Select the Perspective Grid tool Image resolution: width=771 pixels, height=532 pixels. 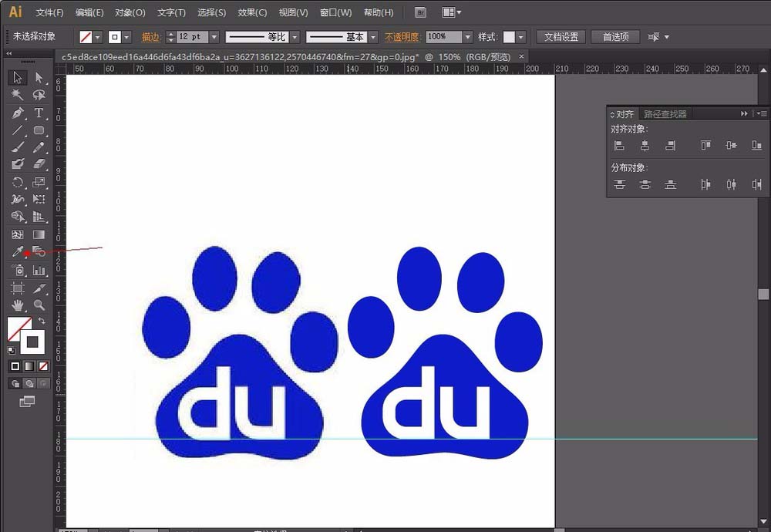pos(39,217)
